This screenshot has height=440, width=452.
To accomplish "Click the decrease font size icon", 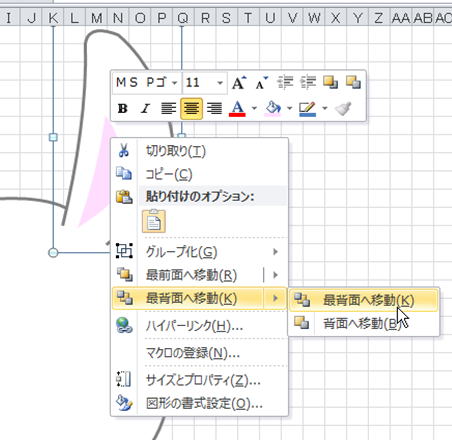I will tap(262, 83).
